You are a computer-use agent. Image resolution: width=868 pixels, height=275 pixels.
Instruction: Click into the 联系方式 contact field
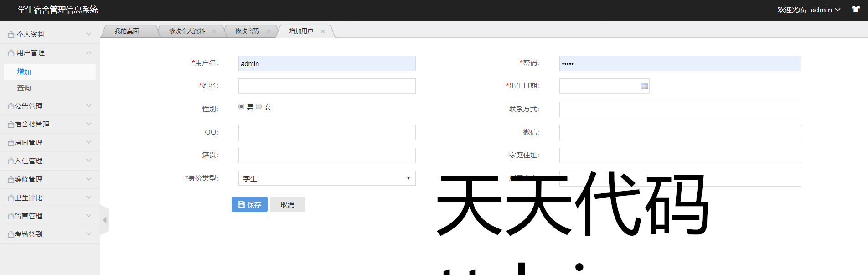[680, 109]
